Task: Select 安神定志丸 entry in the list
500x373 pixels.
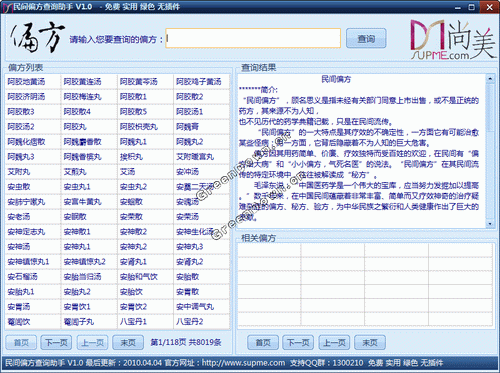Action: (x=26, y=232)
